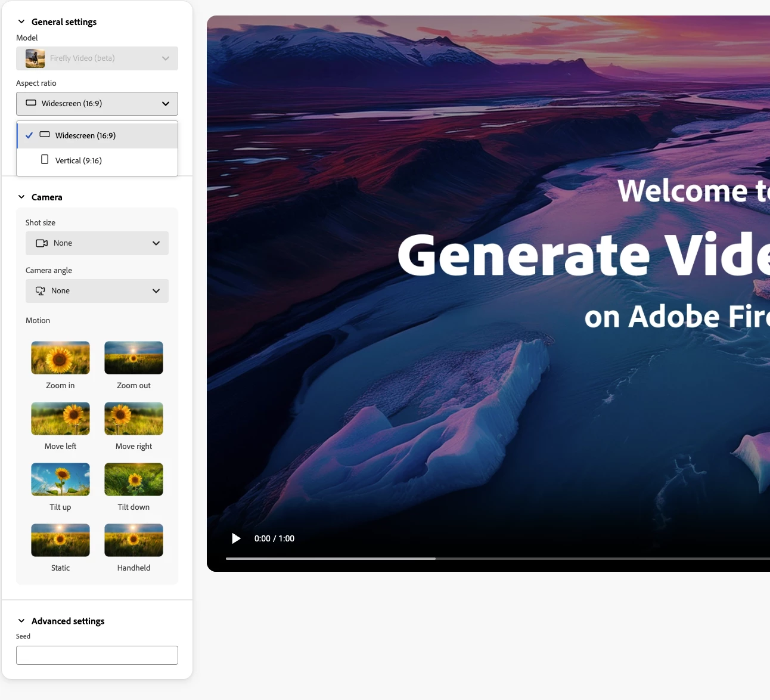Screen dimensions: 770x700
Task: Collapse the Advanced settings section
Action: tap(21, 621)
